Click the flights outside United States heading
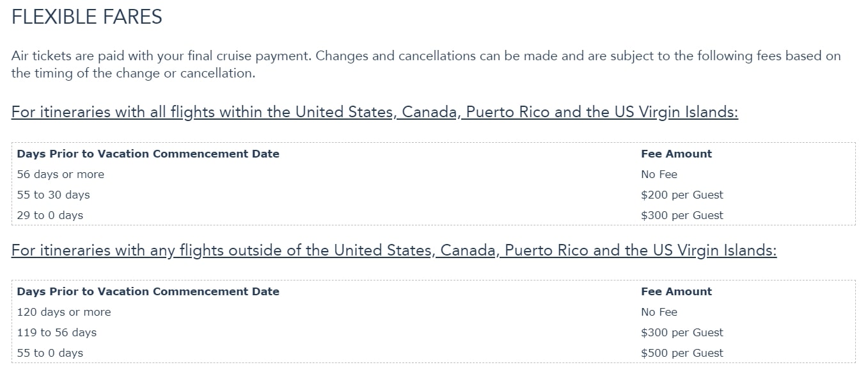 click(394, 250)
